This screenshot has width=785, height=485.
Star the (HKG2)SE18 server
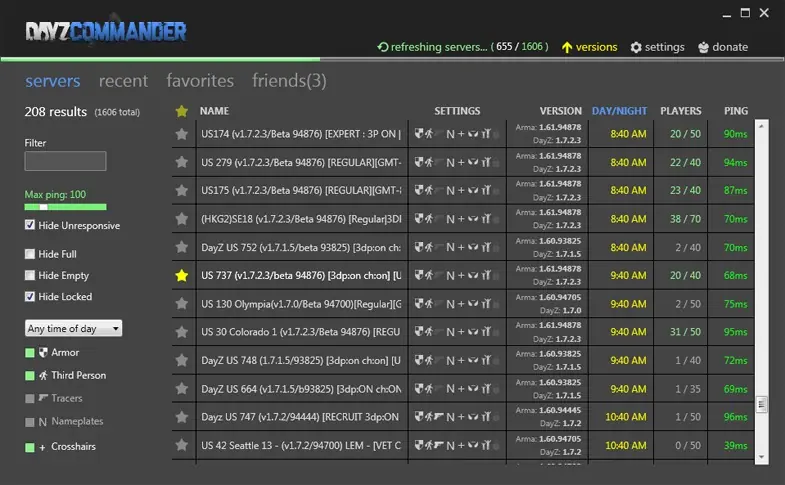coord(182,219)
